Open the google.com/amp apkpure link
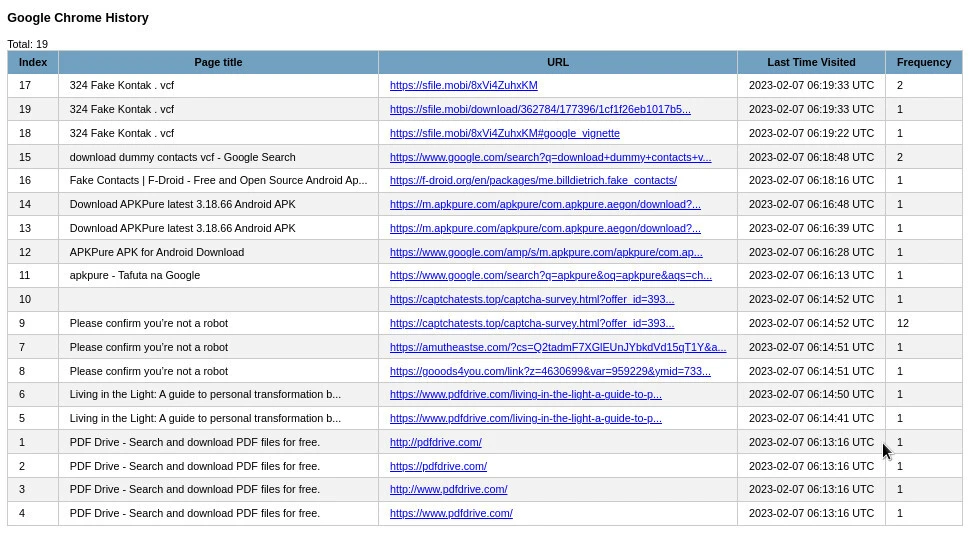Image resolution: width=979 pixels, height=536 pixels. [546, 252]
